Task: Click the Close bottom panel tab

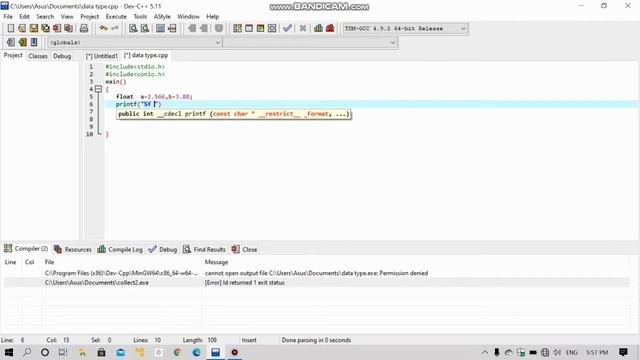Action: 244,249
